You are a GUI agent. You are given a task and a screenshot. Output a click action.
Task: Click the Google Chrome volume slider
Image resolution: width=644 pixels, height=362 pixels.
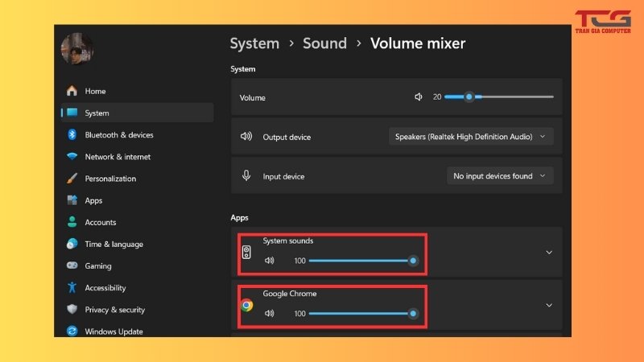(361, 314)
